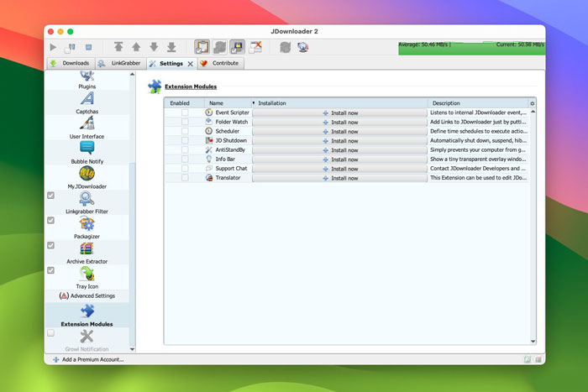This screenshot has height=392, width=588.
Task: Click sidebar scroll-down arrow
Action: (x=132, y=349)
